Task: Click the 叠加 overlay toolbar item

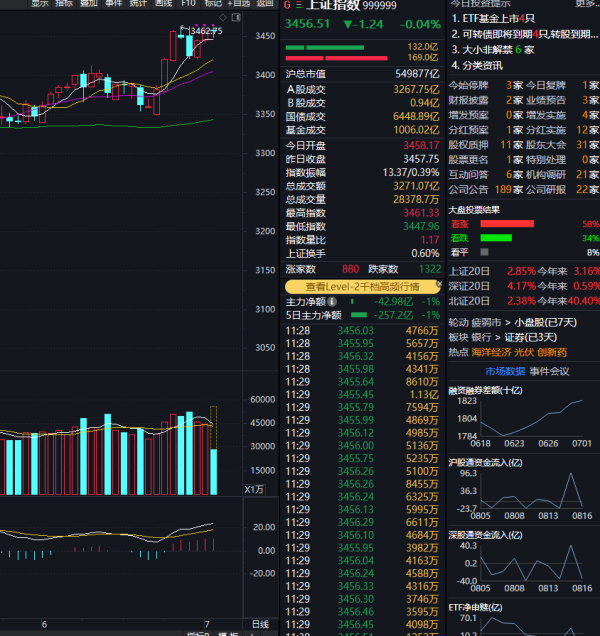Action: pos(89,3)
